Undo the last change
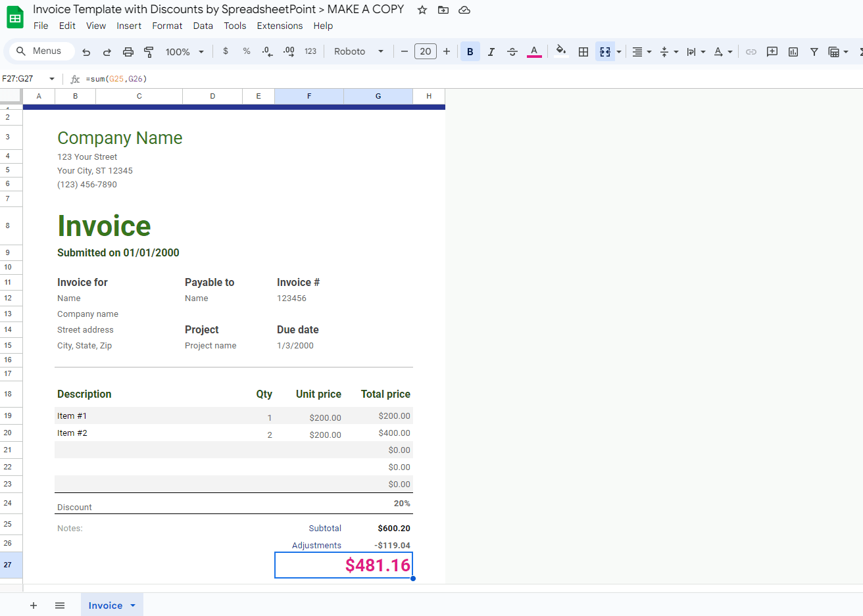 (x=86, y=51)
